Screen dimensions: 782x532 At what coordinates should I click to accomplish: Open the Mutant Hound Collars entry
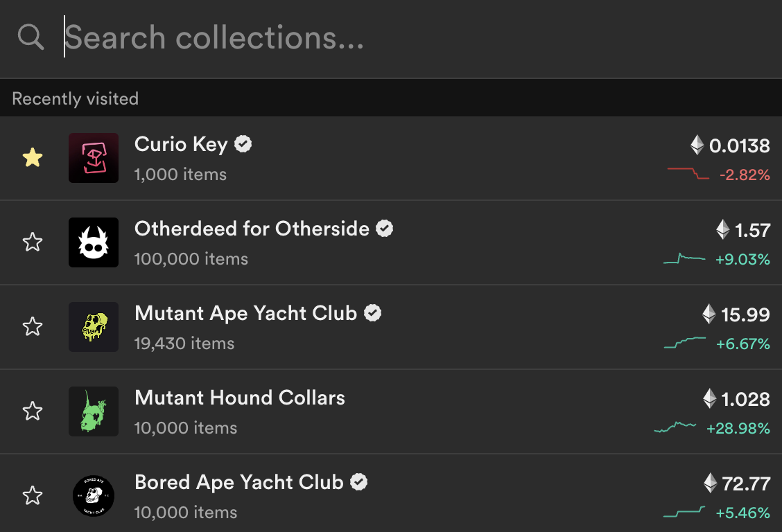tap(240, 398)
